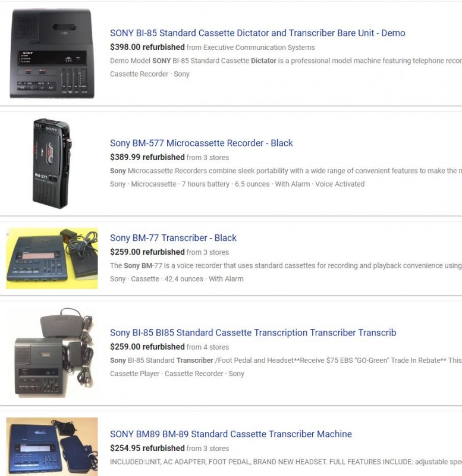This screenshot has height=476, width=462.
Task: Click 'from 4 stores' under the $259.00 BI-85
Action: click(208, 347)
